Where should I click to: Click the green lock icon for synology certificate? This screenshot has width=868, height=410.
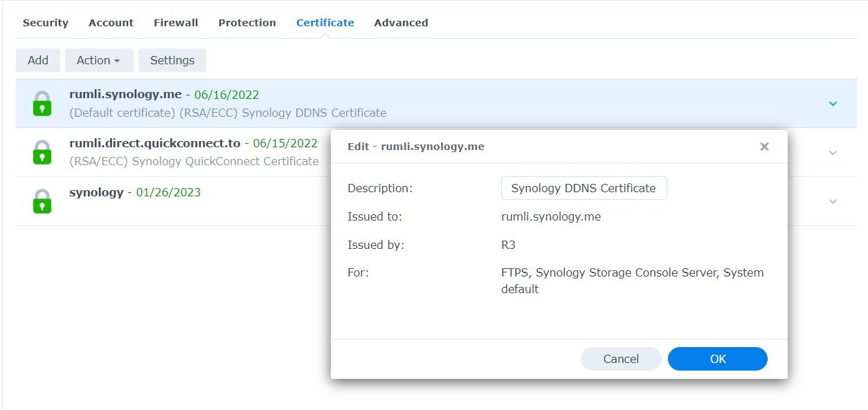[42, 201]
